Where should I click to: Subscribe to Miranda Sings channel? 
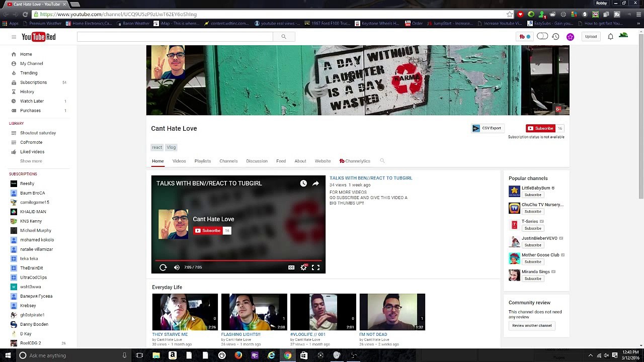533,279
